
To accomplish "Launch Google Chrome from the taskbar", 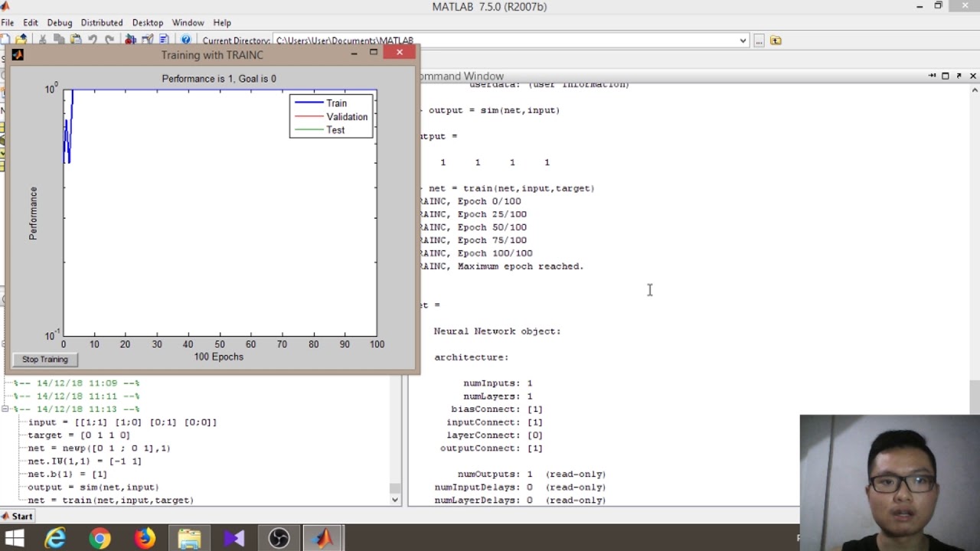I will (x=100, y=539).
